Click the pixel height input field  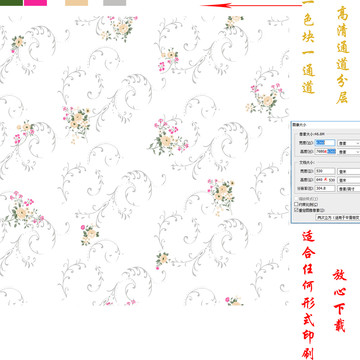pos(325,151)
